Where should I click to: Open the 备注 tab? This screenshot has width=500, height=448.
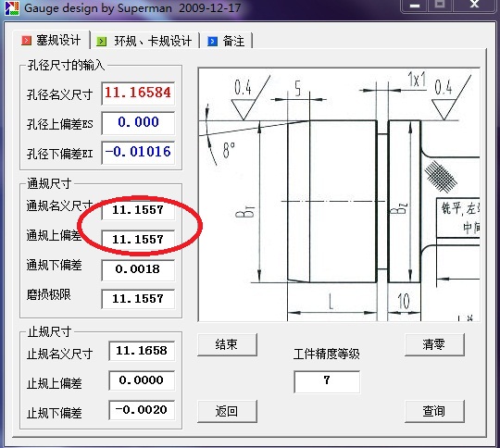click(227, 41)
